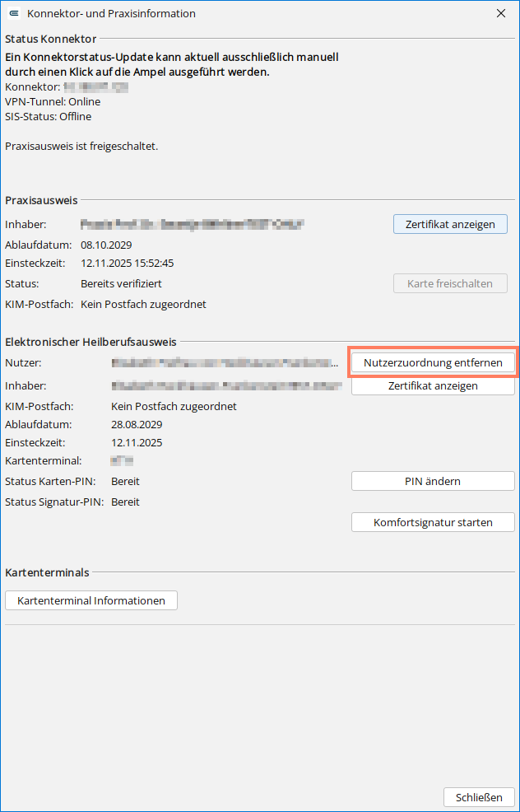The height and width of the screenshot is (812, 520).
Task: Click the Schließen button
Action: click(x=479, y=796)
